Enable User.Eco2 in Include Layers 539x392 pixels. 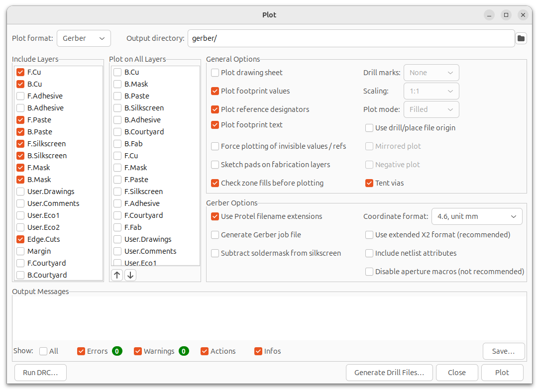20,227
